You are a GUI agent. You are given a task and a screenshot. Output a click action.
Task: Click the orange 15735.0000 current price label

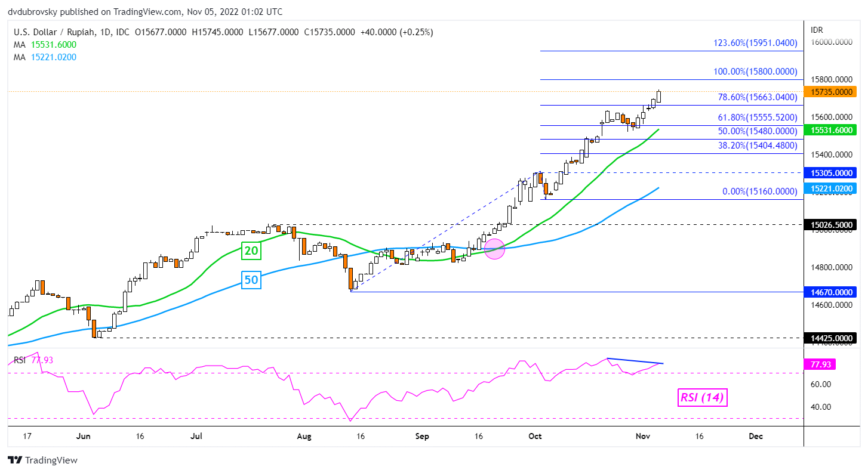(x=830, y=92)
